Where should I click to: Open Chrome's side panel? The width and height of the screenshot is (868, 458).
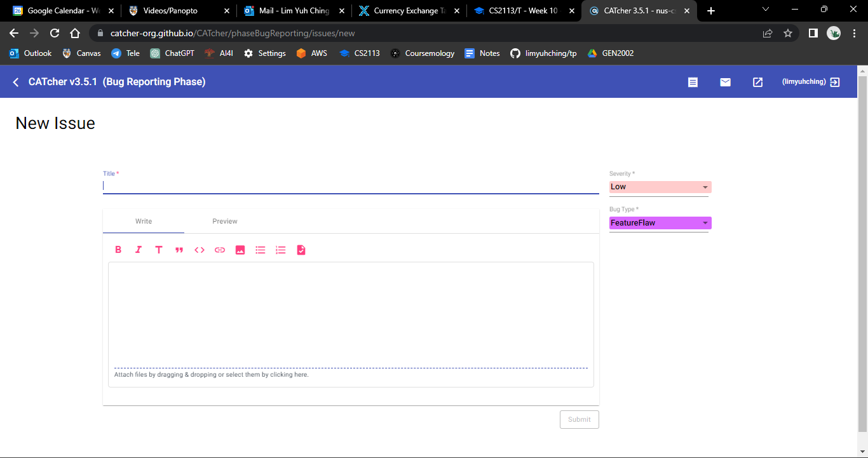pos(813,33)
